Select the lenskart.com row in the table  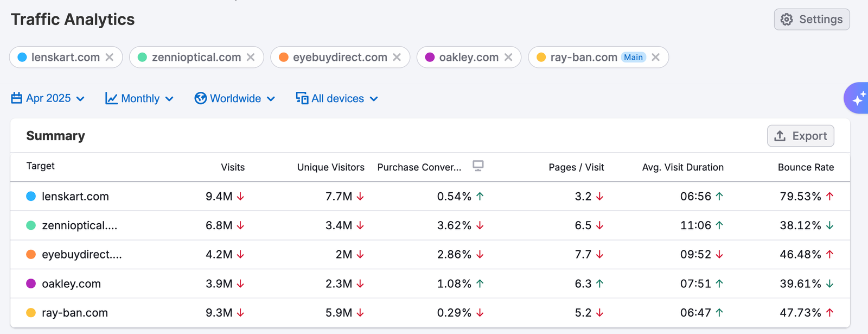point(75,197)
